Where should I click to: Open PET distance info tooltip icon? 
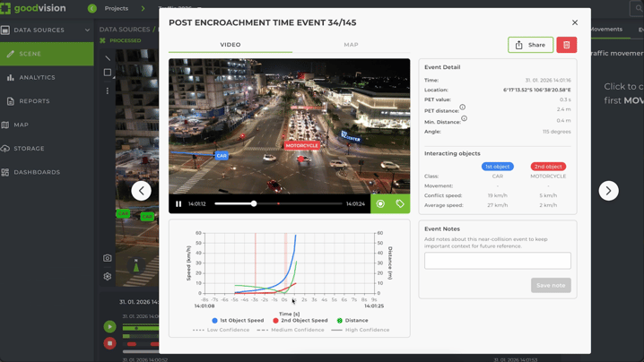coord(463,108)
